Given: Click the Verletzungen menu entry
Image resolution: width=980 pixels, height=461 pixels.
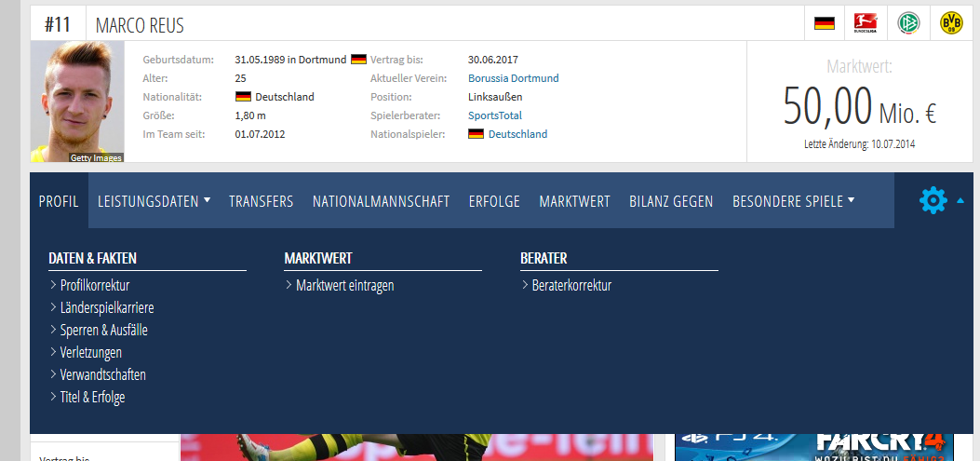Looking at the screenshot, I should coord(90,352).
